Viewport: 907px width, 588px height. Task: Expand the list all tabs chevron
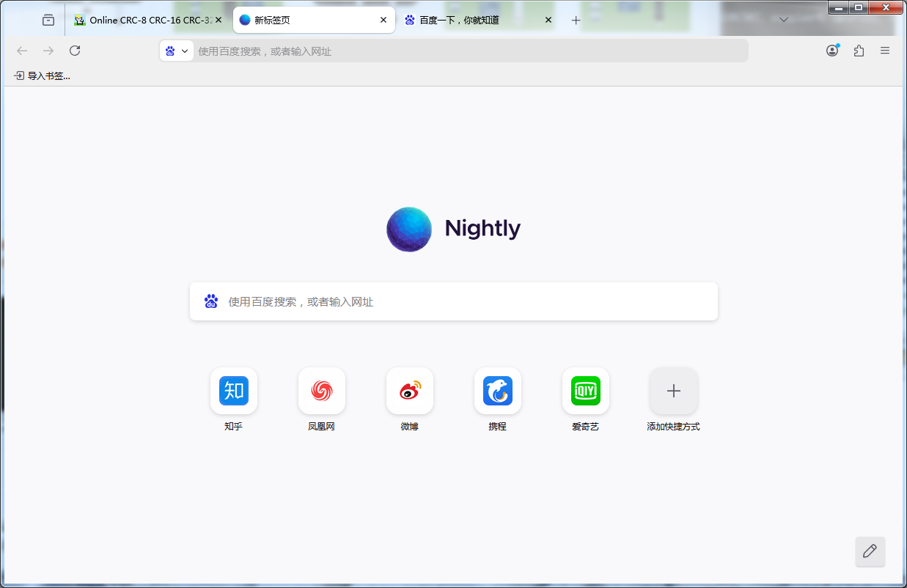coord(783,20)
